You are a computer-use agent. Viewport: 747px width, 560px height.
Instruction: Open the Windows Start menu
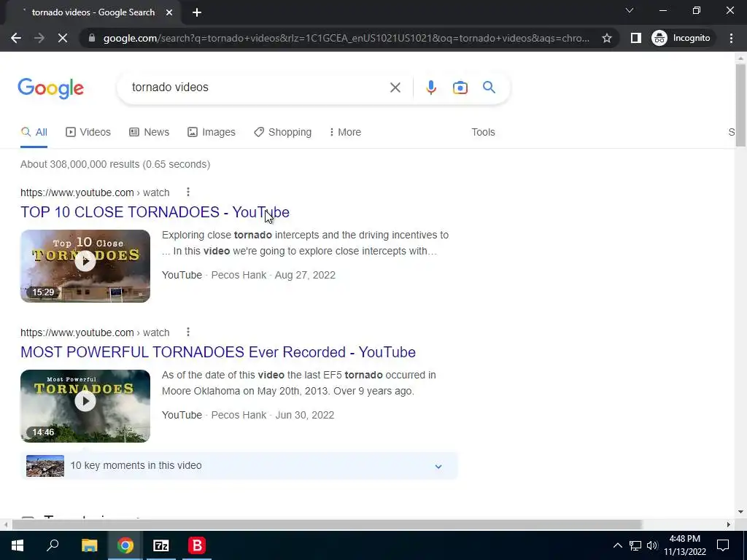pyautogui.click(x=18, y=545)
